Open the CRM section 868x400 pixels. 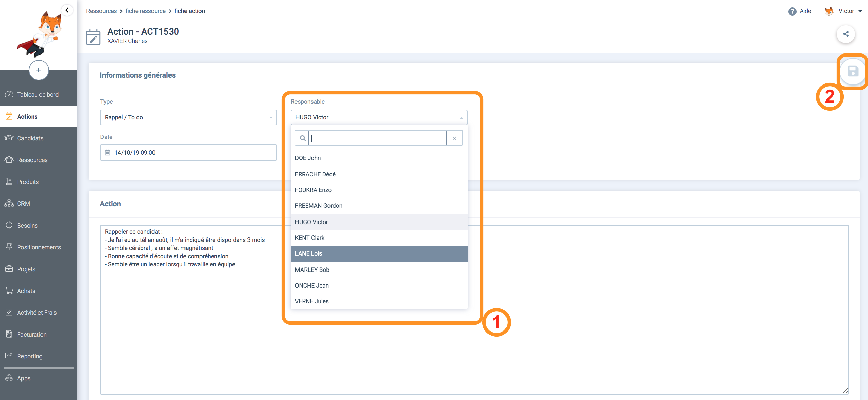(x=38, y=204)
